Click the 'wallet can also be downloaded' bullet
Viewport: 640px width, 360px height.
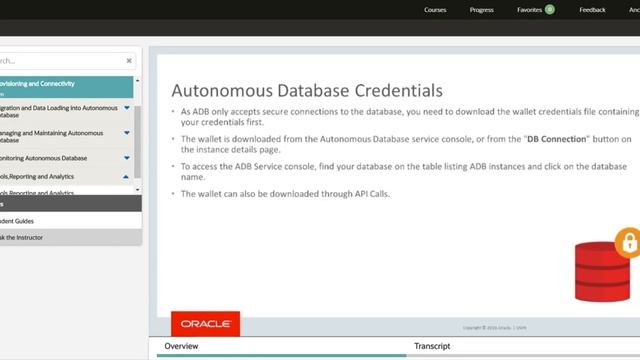point(285,194)
